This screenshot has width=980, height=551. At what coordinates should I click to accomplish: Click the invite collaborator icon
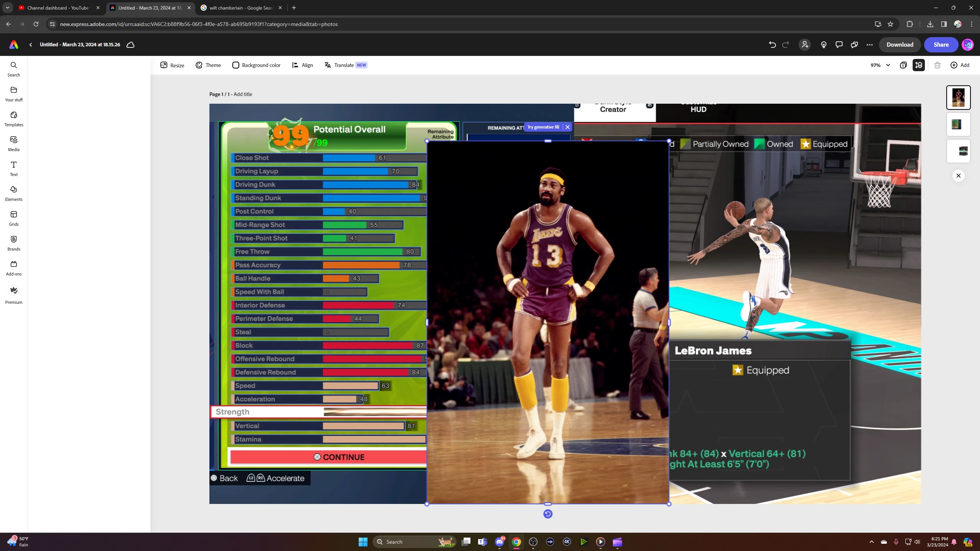coord(805,45)
